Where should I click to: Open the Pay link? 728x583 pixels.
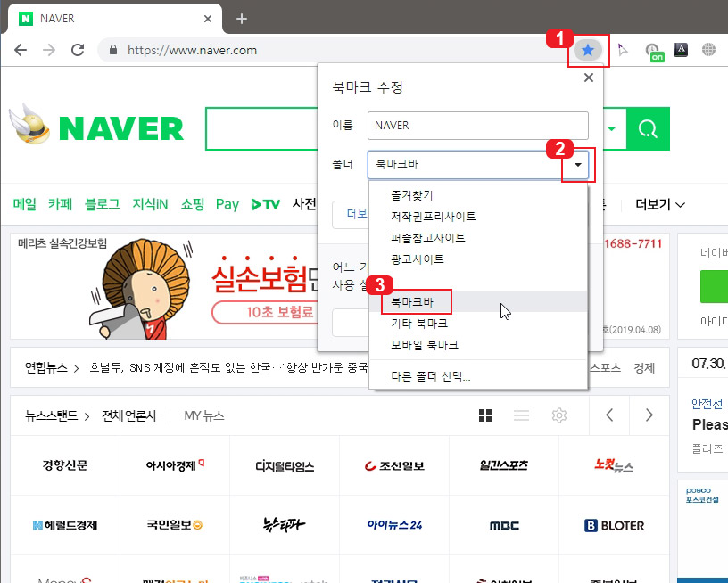(227, 204)
